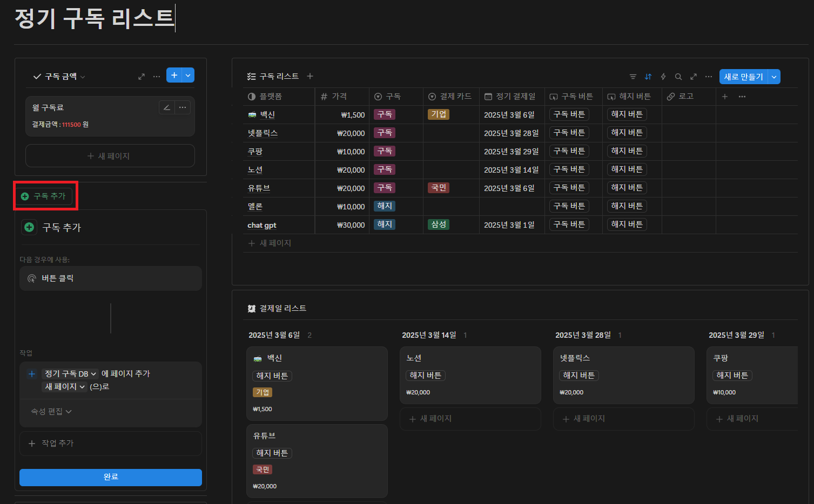Viewport: 814px width, 504px height.
Task: Open more options dots in 구독 리스트 toolbar
Action: tap(709, 77)
